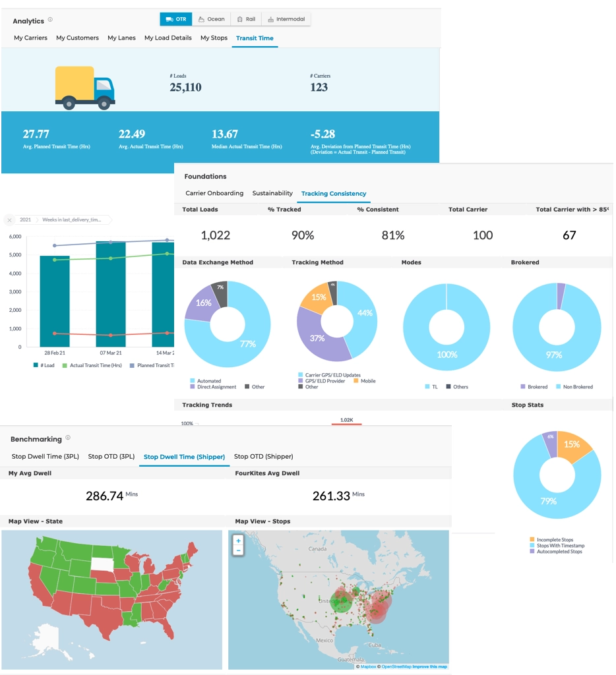Open the Weeks in last_delivery_time breadcrumb

(x=71, y=220)
